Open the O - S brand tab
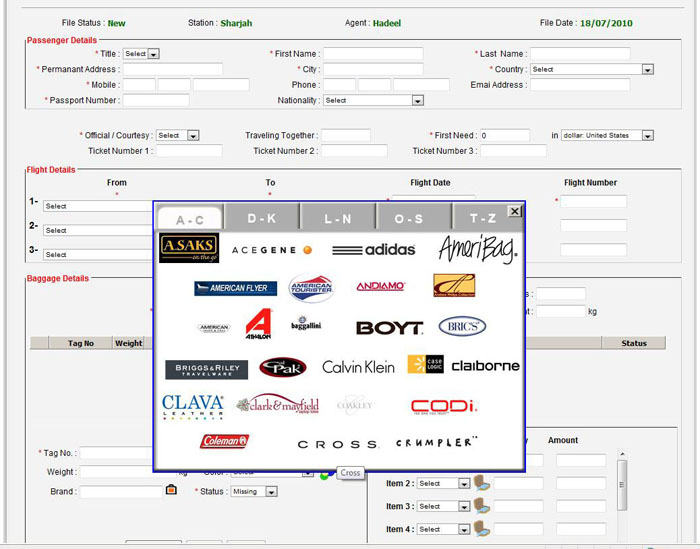700x549 pixels. [x=408, y=217]
